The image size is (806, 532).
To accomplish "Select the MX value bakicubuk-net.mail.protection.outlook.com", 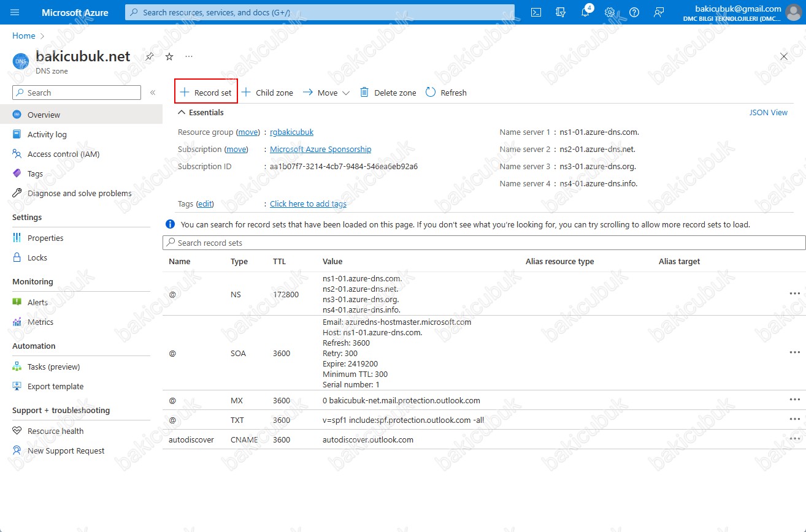I will (401, 401).
